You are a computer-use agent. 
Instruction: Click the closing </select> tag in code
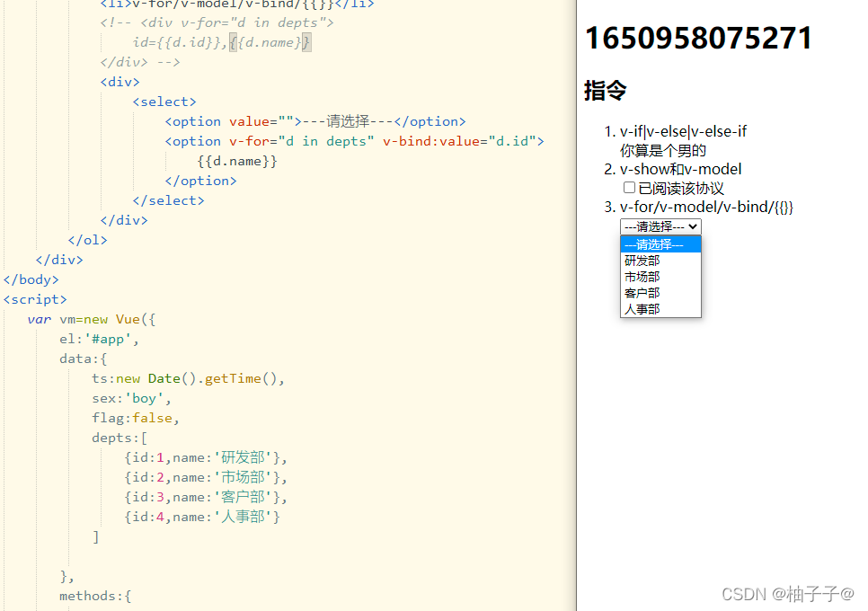(x=168, y=200)
